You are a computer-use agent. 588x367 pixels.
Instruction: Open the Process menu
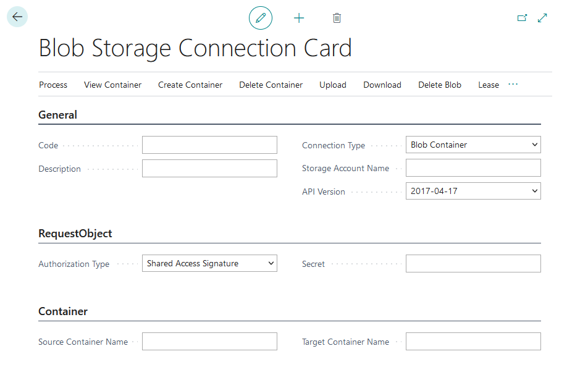(53, 85)
